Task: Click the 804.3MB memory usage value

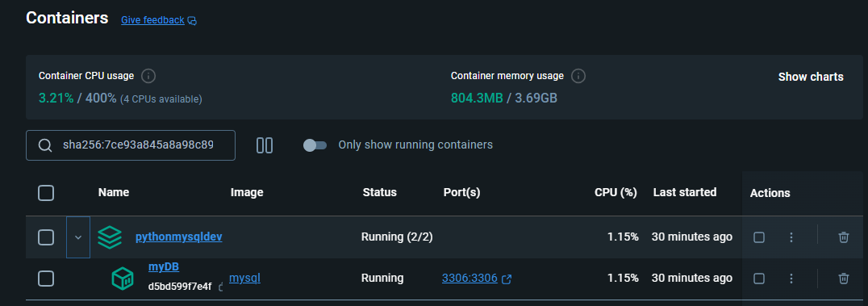Action: pos(477,99)
